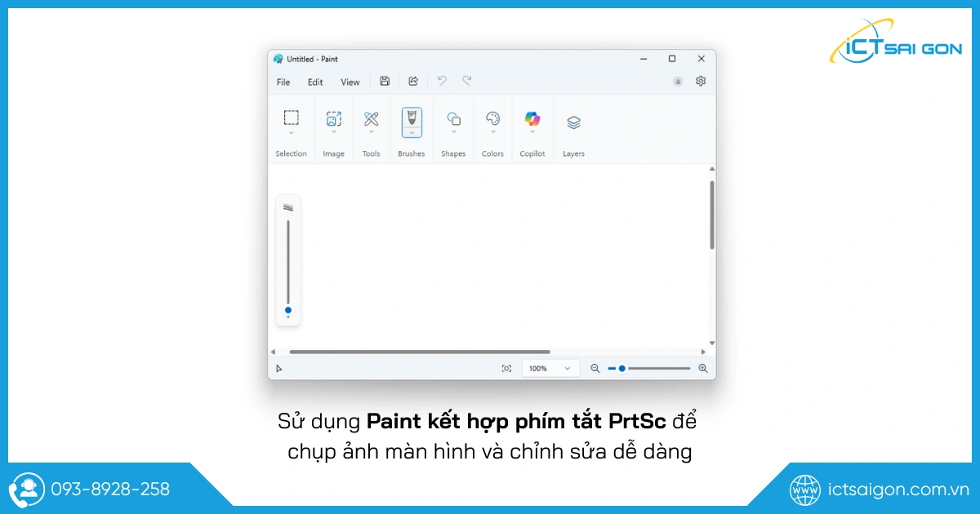Click the brush thickness icon atop slider

[288, 207]
